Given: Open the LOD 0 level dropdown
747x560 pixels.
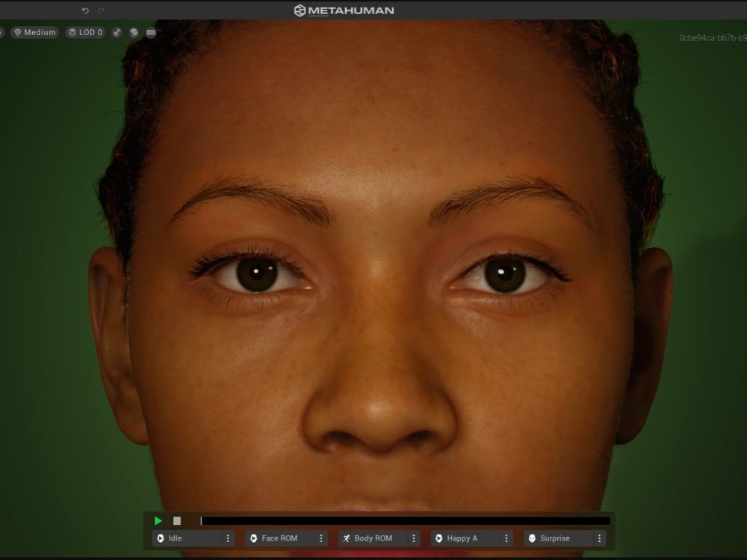Looking at the screenshot, I should coord(84,33).
